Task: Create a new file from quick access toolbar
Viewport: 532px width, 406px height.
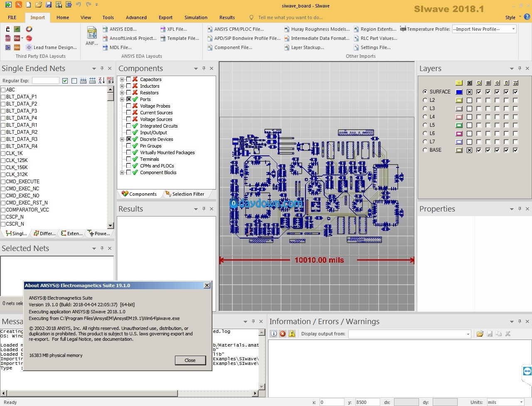Action: 28,5
